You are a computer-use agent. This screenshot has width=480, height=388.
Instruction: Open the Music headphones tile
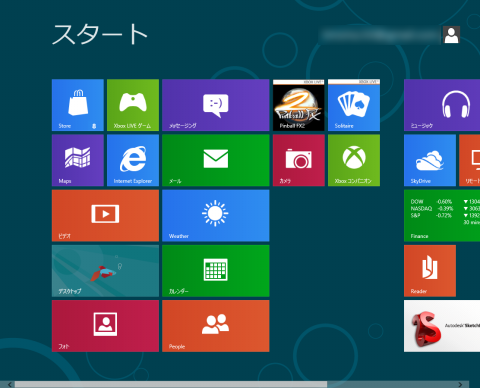tap(442, 105)
